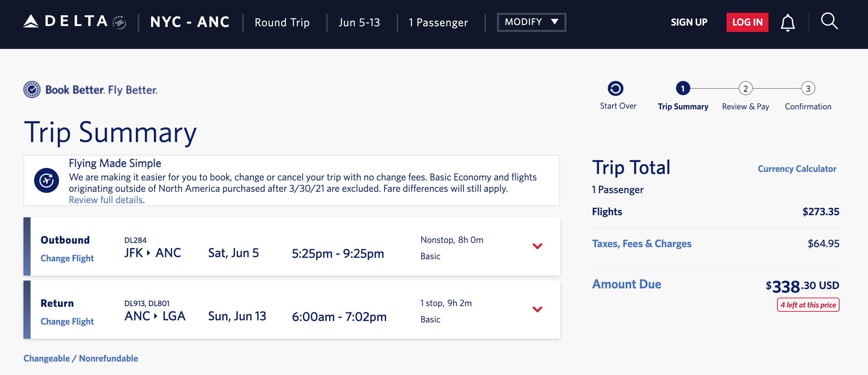This screenshot has height=375, width=868.
Task: Click step 3 Confirmation circle
Action: pyautogui.click(x=808, y=88)
